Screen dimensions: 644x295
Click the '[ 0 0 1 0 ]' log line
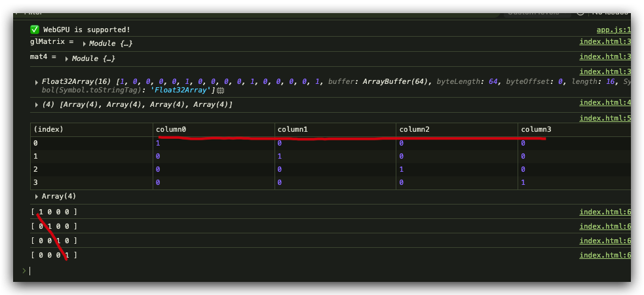tap(54, 241)
